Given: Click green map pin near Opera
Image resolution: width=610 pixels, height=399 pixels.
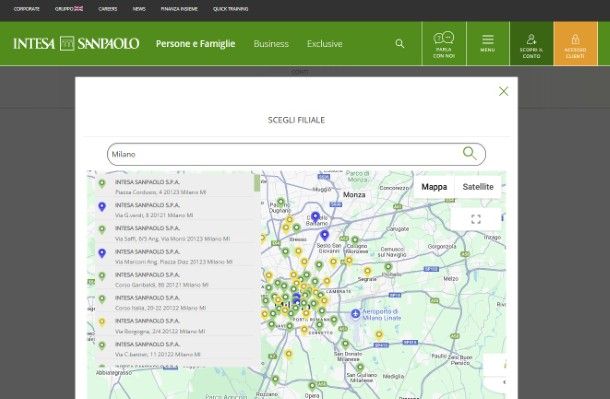Looking at the screenshot, I should coord(312,386).
